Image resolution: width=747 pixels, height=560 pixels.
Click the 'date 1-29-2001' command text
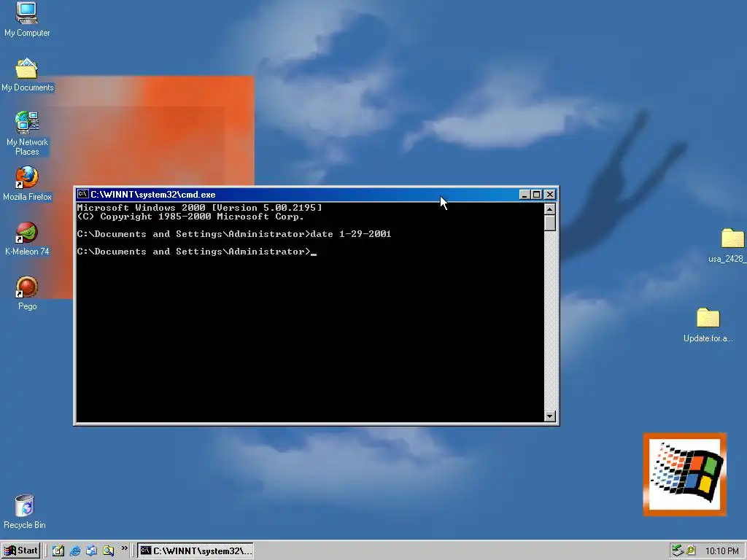[x=351, y=234]
